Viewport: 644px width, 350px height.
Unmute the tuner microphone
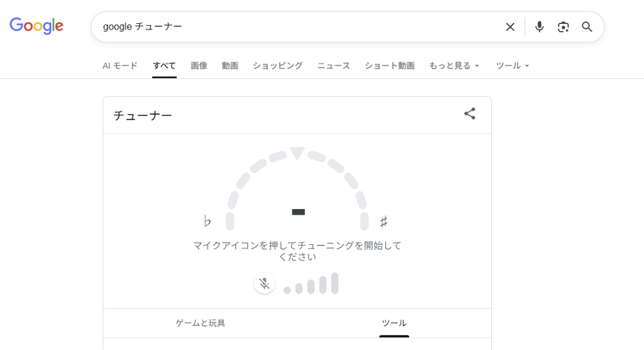click(x=265, y=283)
